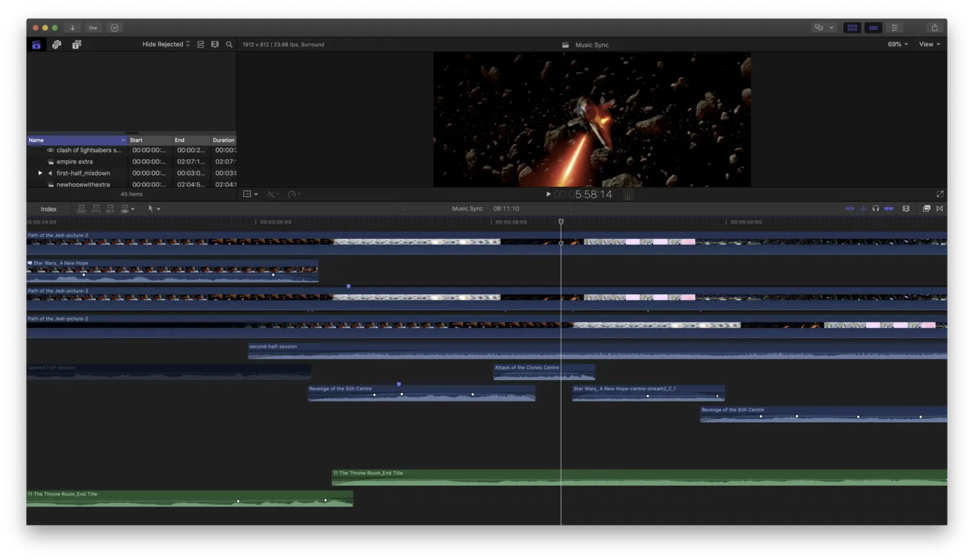Open Hide Rejected filter dropdown
This screenshot has height=560, width=975.
[166, 45]
